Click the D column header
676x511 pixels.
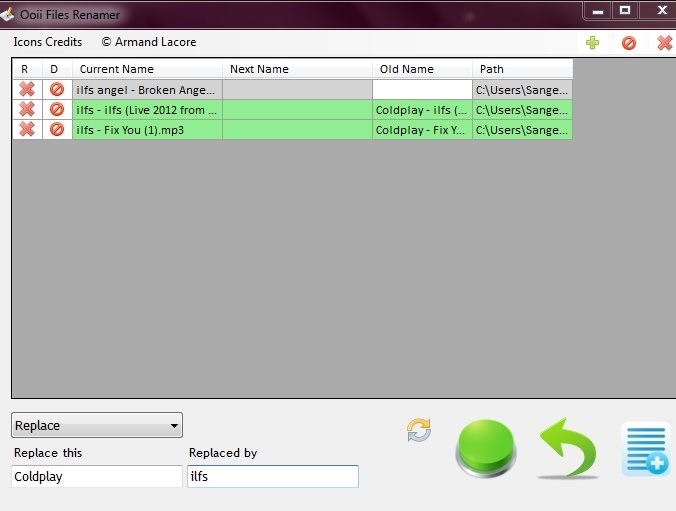(57, 69)
